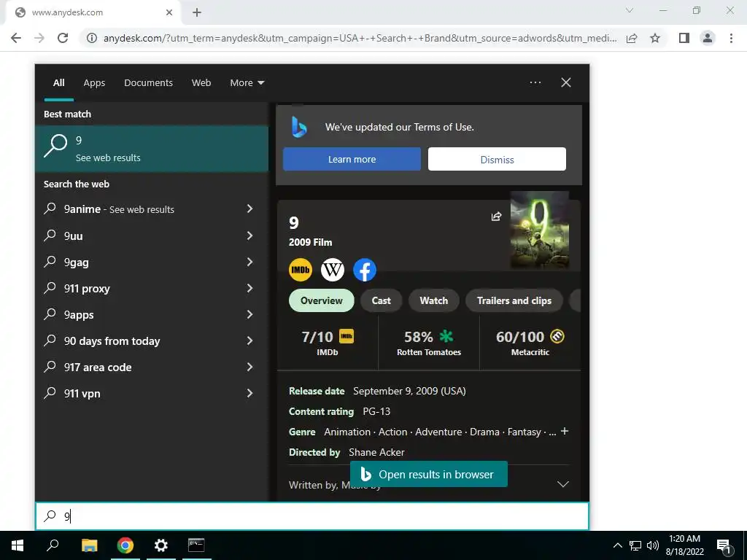Dismiss the Terms of Use notice

[497, 159]
